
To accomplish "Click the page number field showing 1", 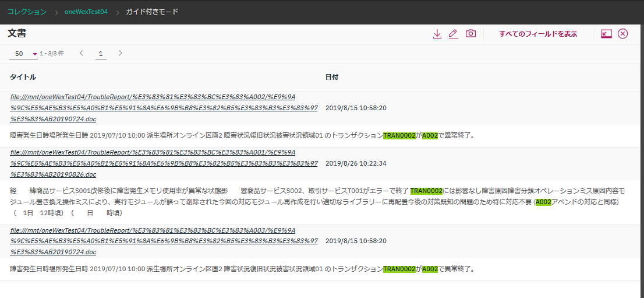I will coord(101,54).
